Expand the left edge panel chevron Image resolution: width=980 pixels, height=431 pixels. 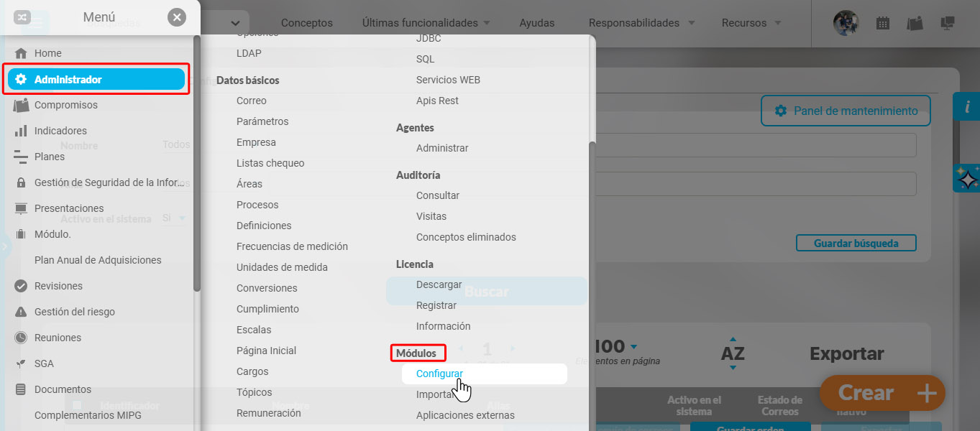[4, 246]
